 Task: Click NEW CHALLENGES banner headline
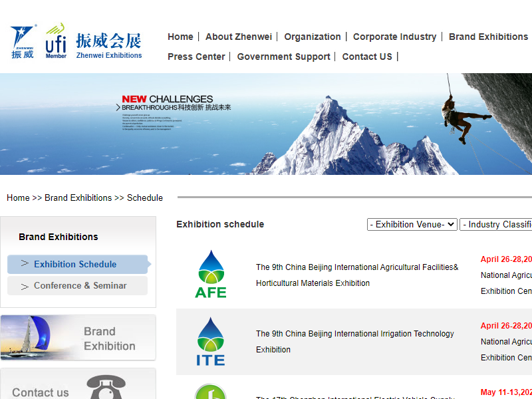pos(168,99)
